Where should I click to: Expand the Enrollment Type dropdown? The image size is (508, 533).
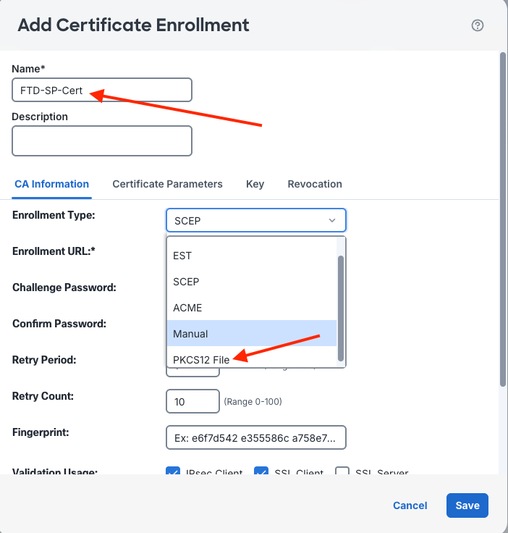[x=256, y=221]
